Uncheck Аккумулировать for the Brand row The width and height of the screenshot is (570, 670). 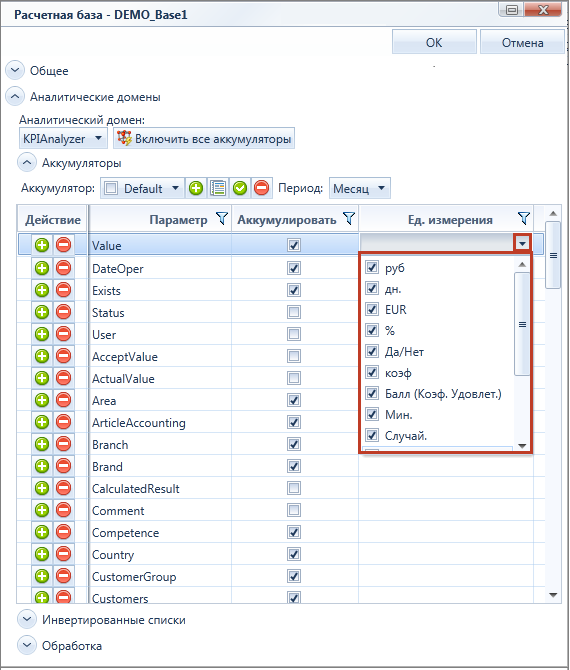pos(294,466)
